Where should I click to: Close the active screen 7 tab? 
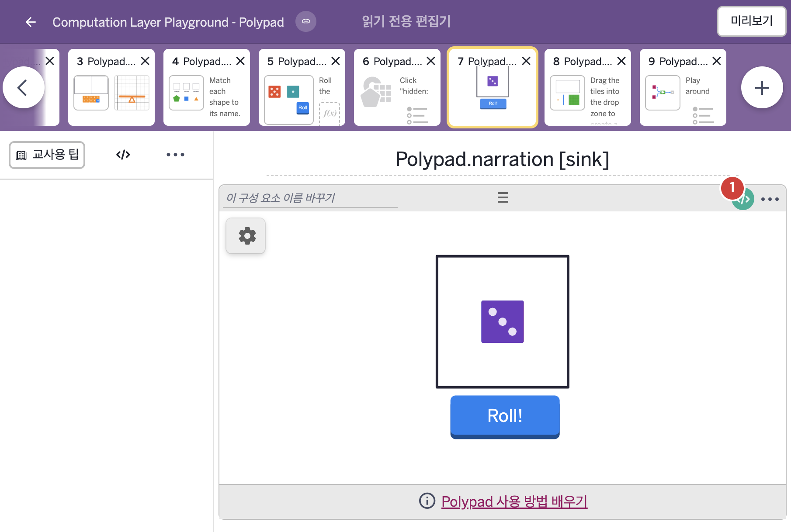click(x=526, y=61)
